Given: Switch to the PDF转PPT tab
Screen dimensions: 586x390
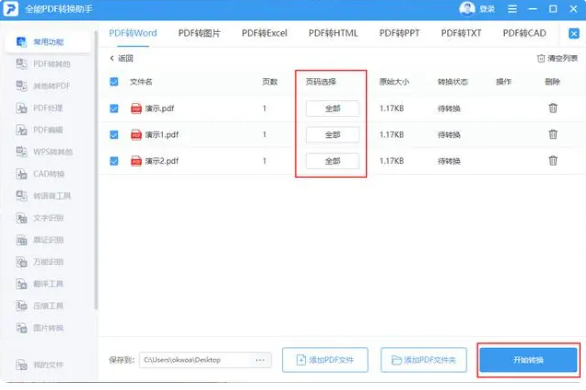Looking at the screenshot, I should tap(400, 33).
